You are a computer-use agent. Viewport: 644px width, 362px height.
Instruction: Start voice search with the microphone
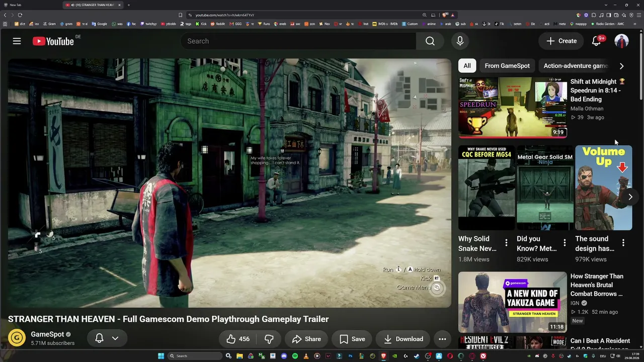pyautogui.click(x=460, y=41)
